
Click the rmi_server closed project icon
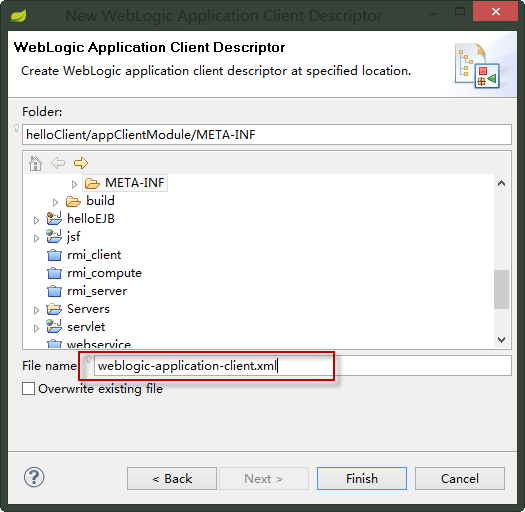click(54, 291)
